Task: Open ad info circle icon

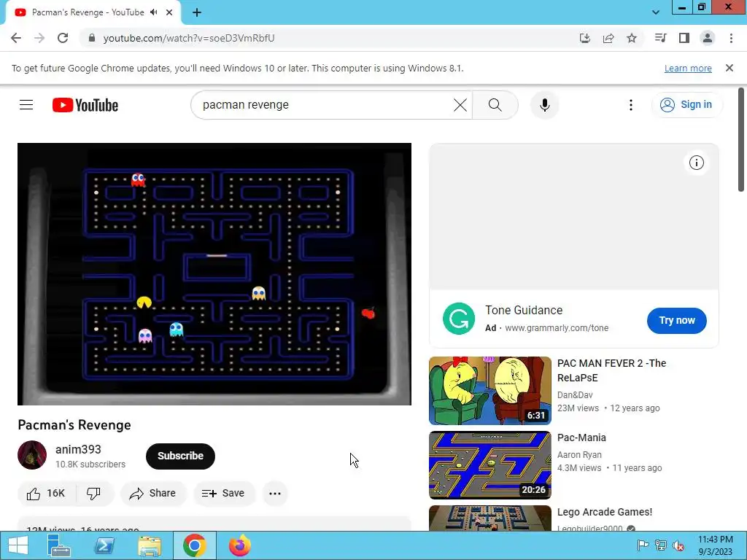Action: coord(696,163)
